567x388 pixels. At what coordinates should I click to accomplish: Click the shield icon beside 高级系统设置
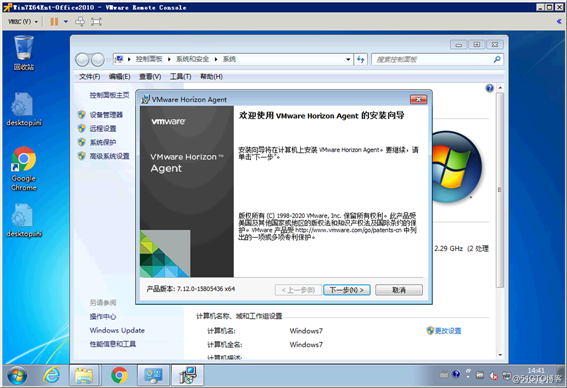click(x=82, y=156)
